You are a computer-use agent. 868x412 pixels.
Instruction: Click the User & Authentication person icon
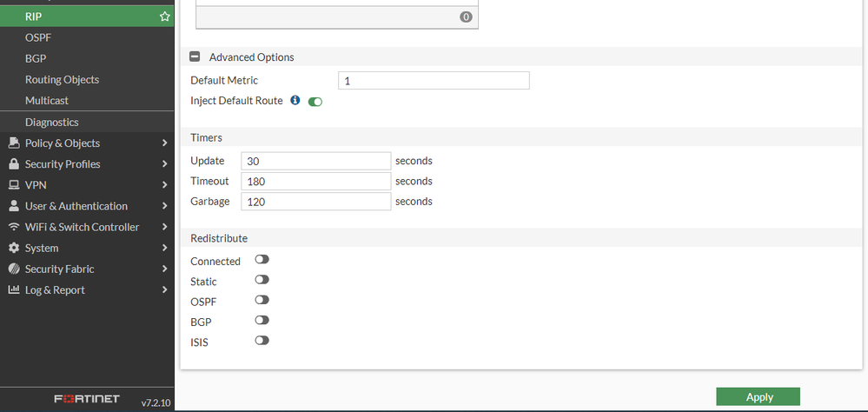click(13, 206)
